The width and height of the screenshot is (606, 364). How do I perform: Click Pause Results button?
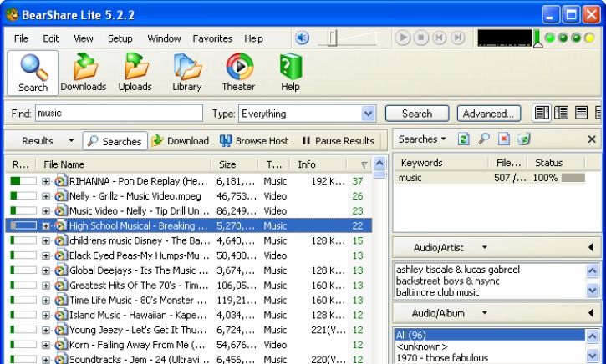coord(339,141)
